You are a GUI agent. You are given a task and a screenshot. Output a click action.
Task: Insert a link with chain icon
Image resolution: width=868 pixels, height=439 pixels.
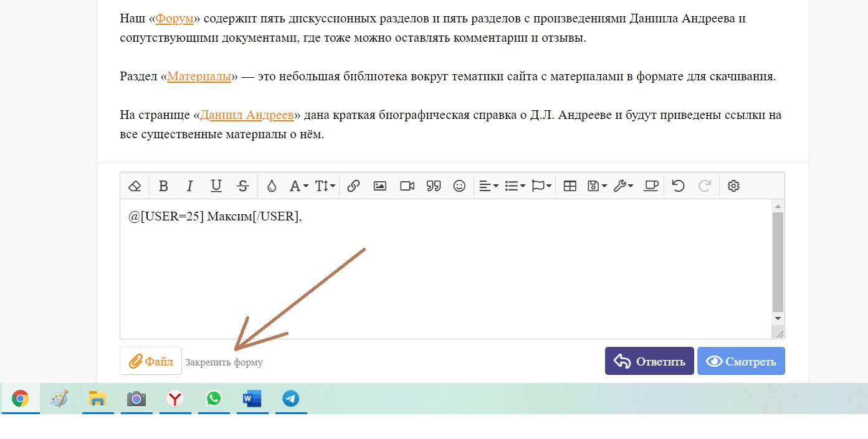353,186
